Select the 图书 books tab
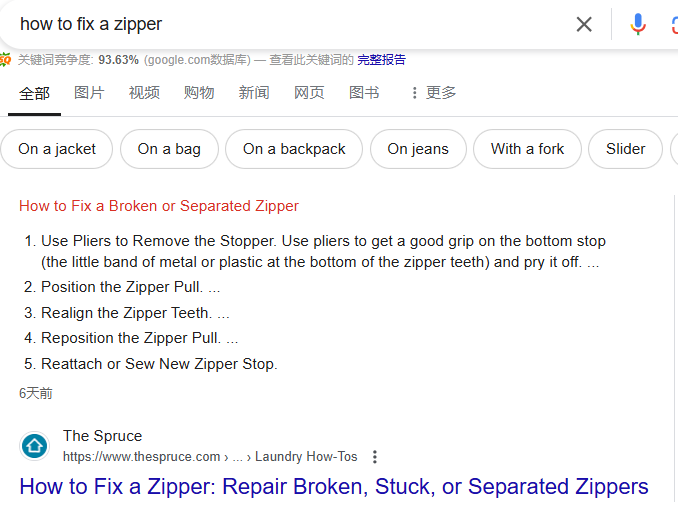The image size is (678, 517). click(364, 93)
